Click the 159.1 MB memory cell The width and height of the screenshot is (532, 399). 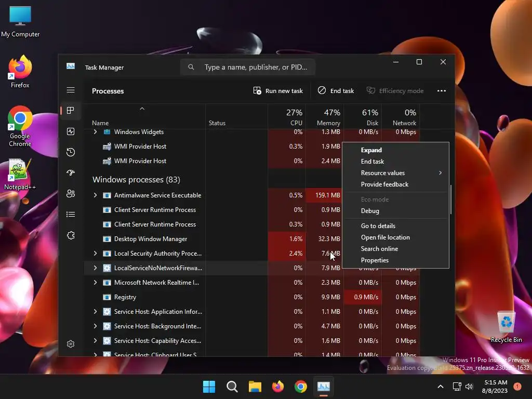click(325, 195)
